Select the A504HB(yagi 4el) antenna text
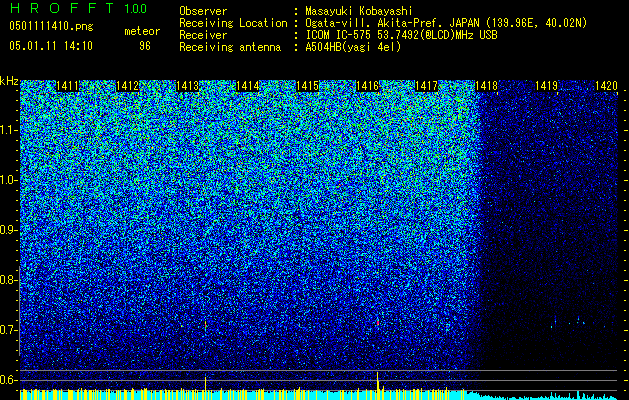The width and height of the screenshot is (629, 400). [353, 47]
